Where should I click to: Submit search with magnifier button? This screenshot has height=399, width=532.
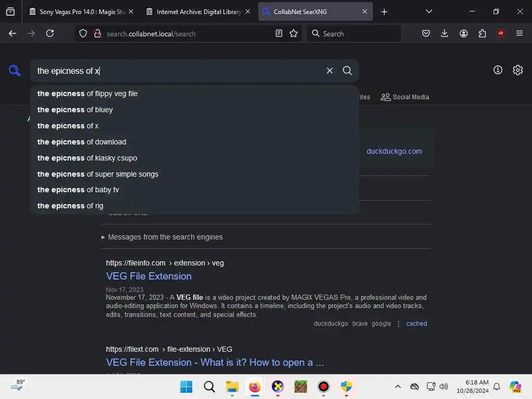[x=347, y=71]
